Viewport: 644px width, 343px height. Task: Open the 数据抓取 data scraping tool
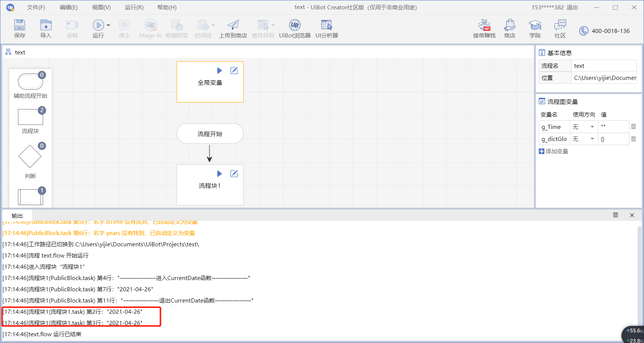(177, 28)
